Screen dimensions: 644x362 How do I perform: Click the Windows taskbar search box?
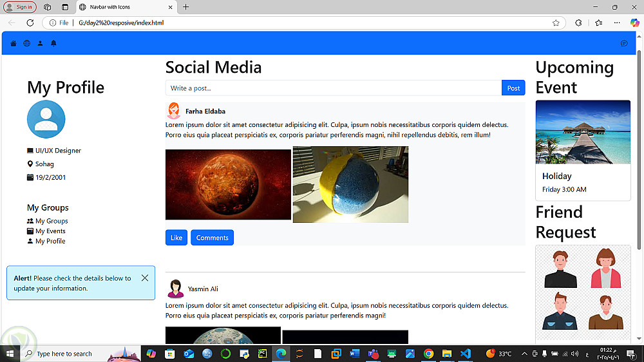[80, 354]
